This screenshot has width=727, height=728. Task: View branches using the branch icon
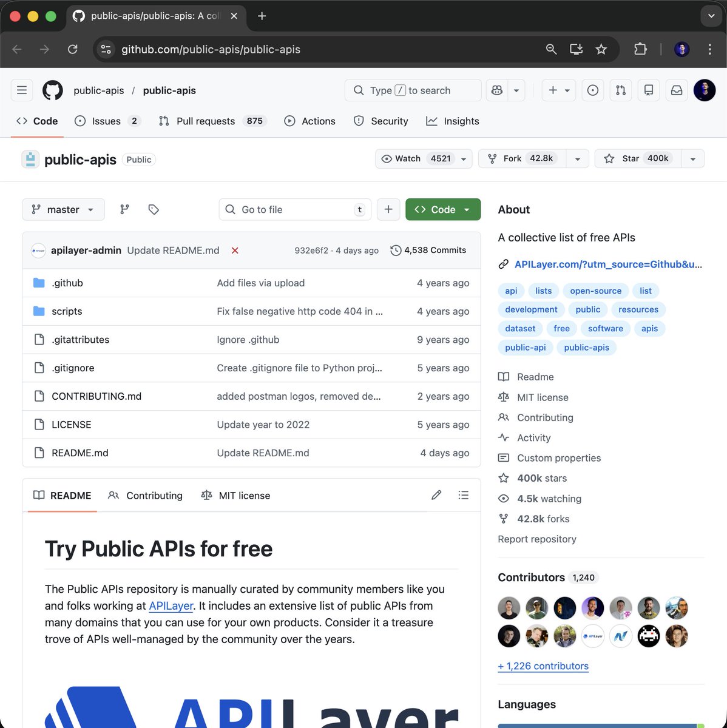pos(124,209)
